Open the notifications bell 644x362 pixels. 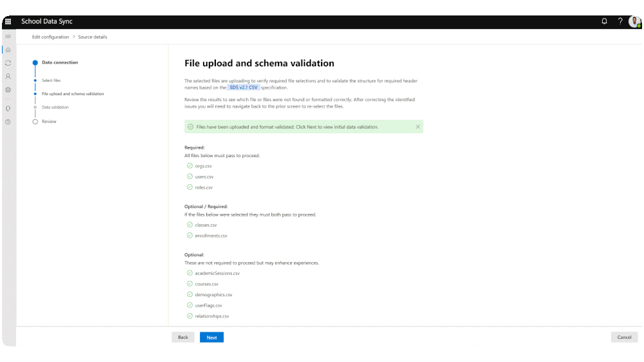(604, 21)
